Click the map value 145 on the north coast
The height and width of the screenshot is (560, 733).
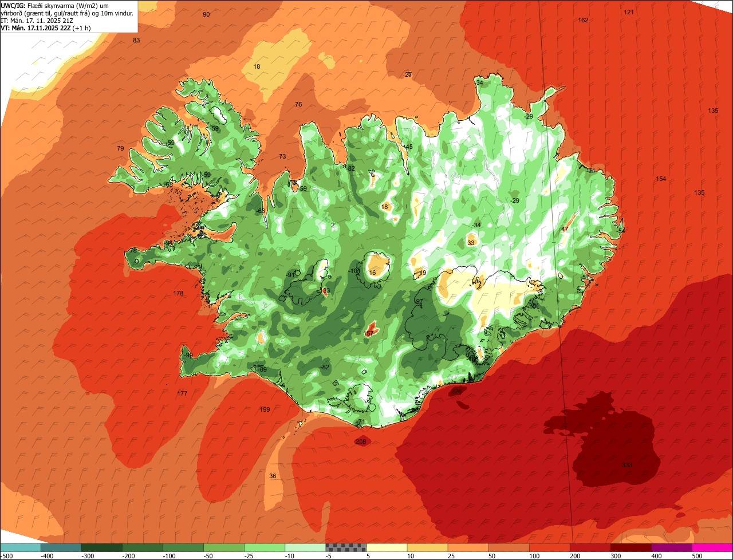(x=408, y=147)
